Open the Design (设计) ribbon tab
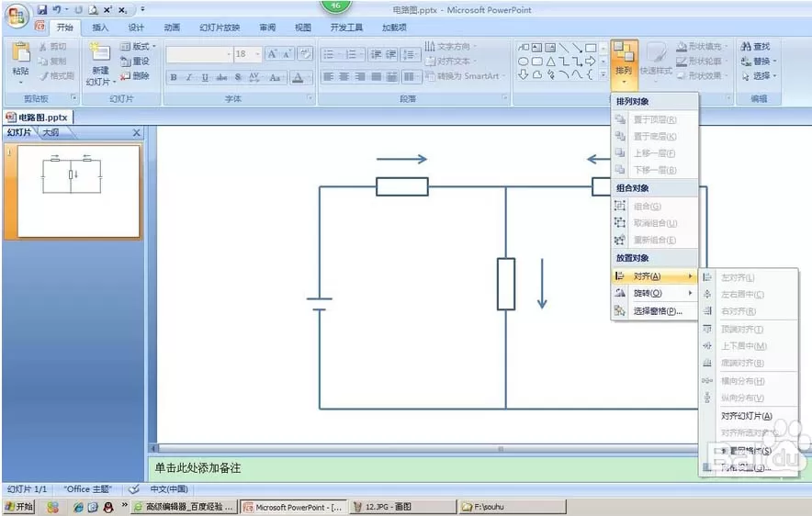The image size is (812, 516). (136, 28)
